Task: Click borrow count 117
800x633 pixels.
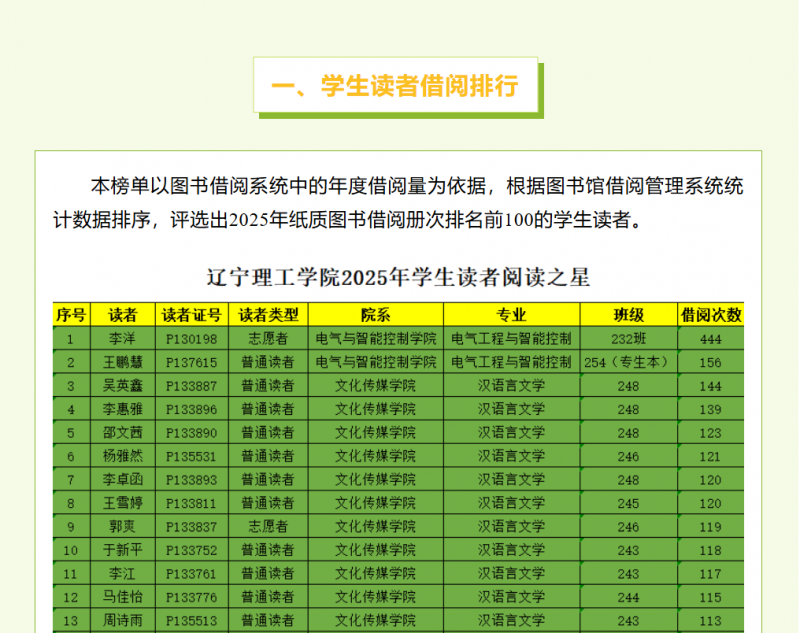Action: pyautogui.click(x=711, y=574)
